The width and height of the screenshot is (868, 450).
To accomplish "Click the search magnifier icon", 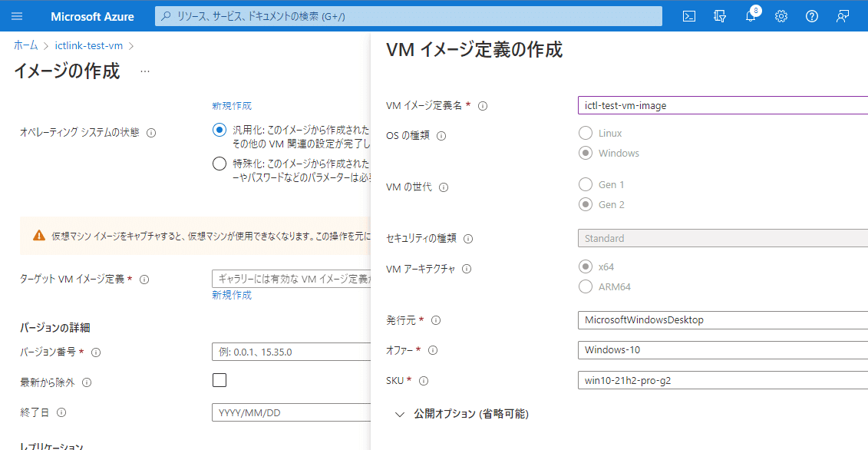I will (166, 17).
